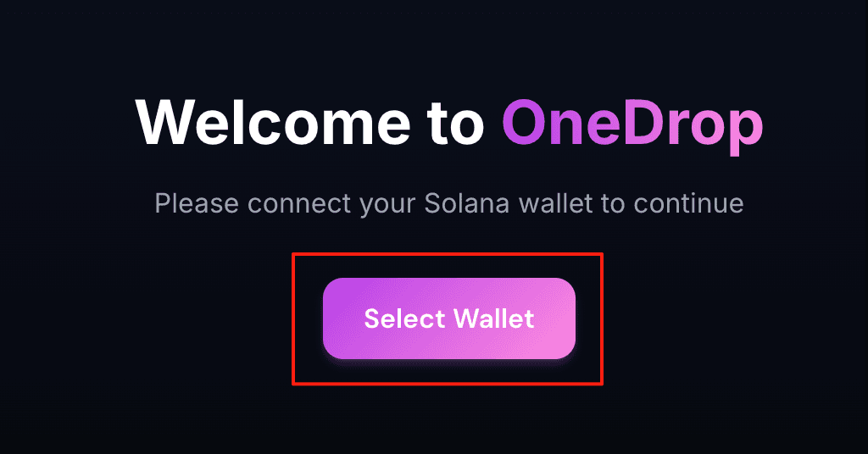Open the wallet selection dialog
Viewport: 868px width, 454px height.
point(449,318)
